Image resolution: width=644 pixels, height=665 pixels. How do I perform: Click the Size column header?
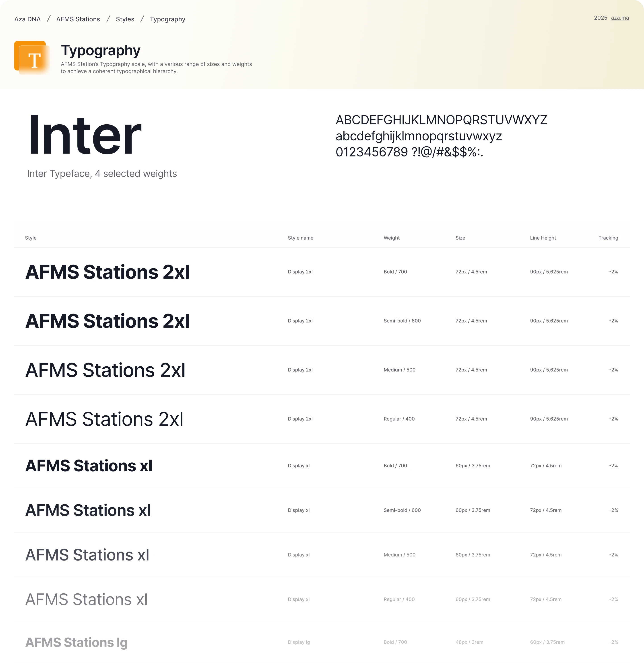tap(460, 238)
